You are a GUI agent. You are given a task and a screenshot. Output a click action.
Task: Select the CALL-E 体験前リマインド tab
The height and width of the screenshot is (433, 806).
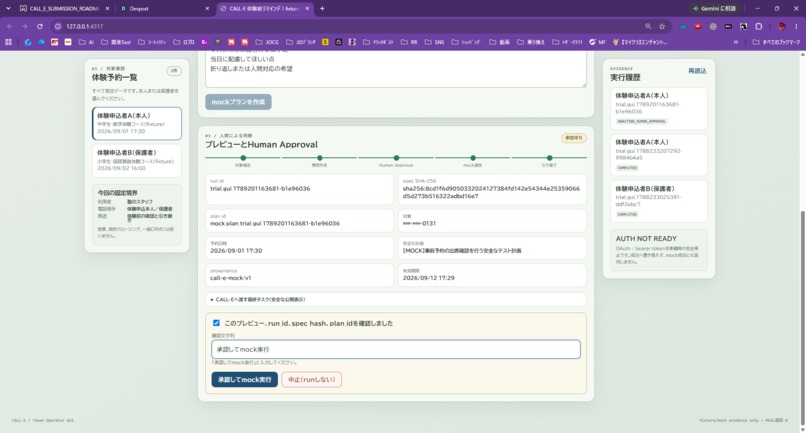[x=263, y=9]
